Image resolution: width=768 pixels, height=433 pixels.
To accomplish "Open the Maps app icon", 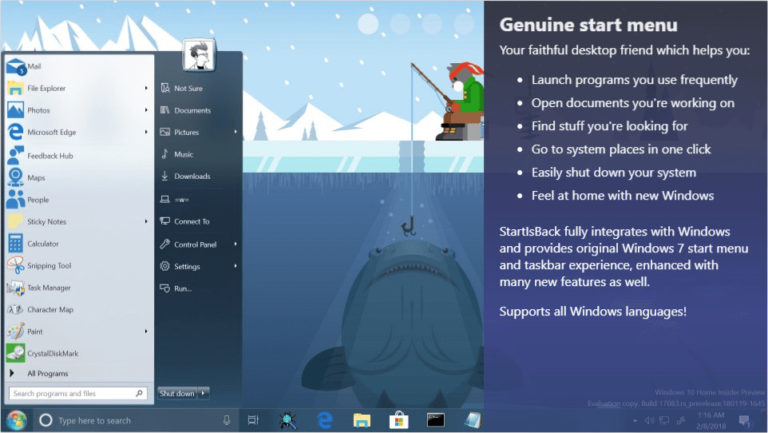I will pos(16,177).
